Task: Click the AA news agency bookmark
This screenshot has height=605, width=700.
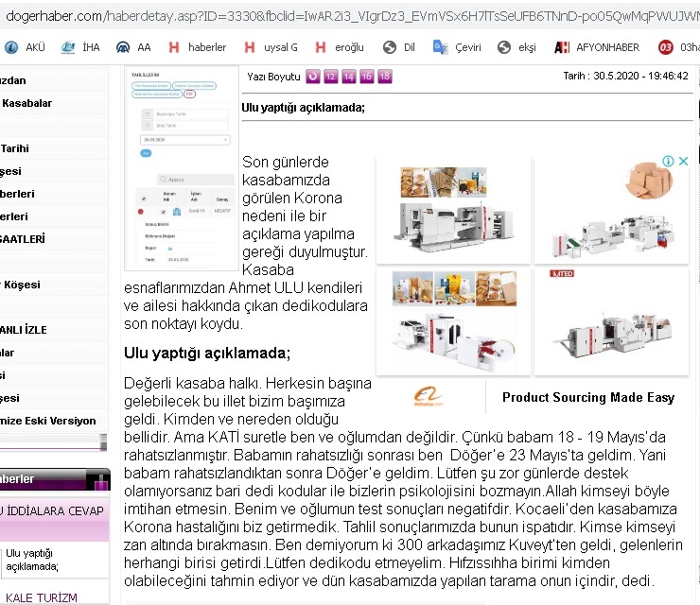Action: point(133,47)
